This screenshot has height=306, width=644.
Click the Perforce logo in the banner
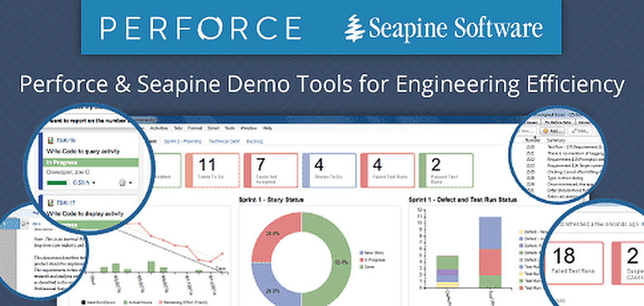[x=201, y=27]
